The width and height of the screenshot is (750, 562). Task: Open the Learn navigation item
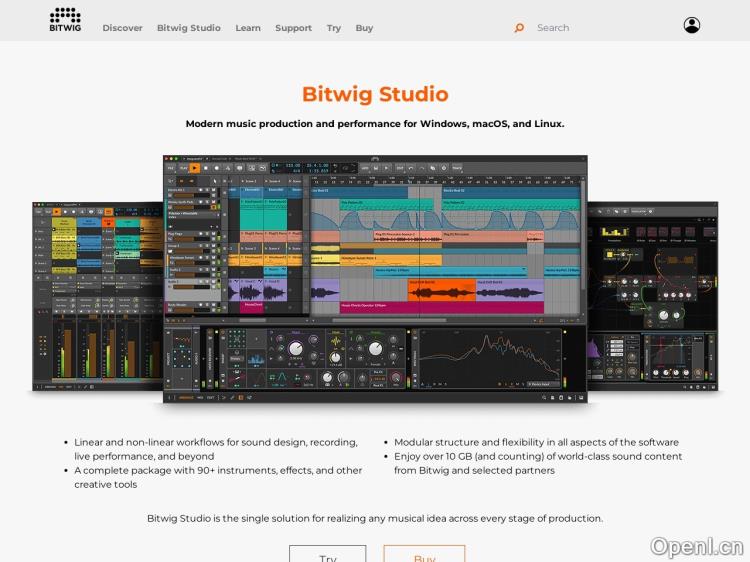click(248, 28)
